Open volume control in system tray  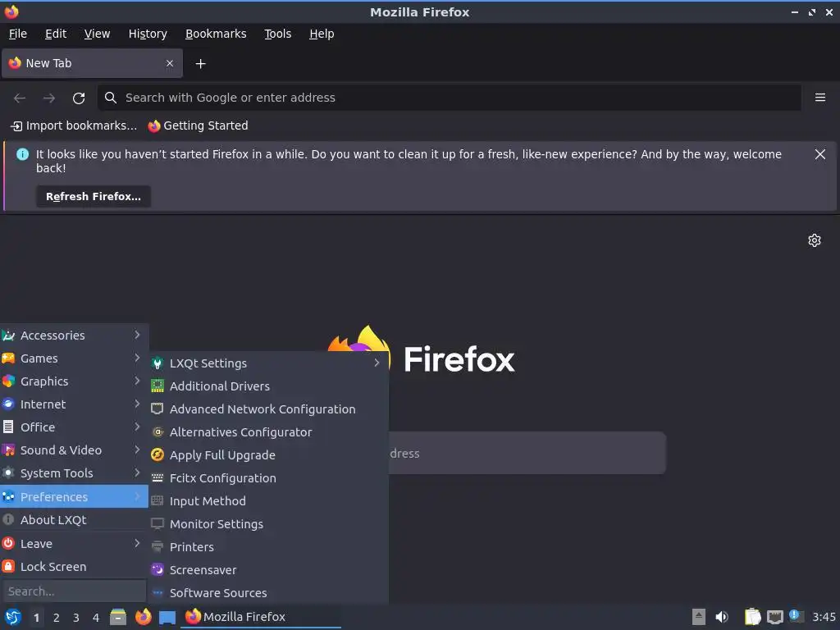(x=722, y=617)
